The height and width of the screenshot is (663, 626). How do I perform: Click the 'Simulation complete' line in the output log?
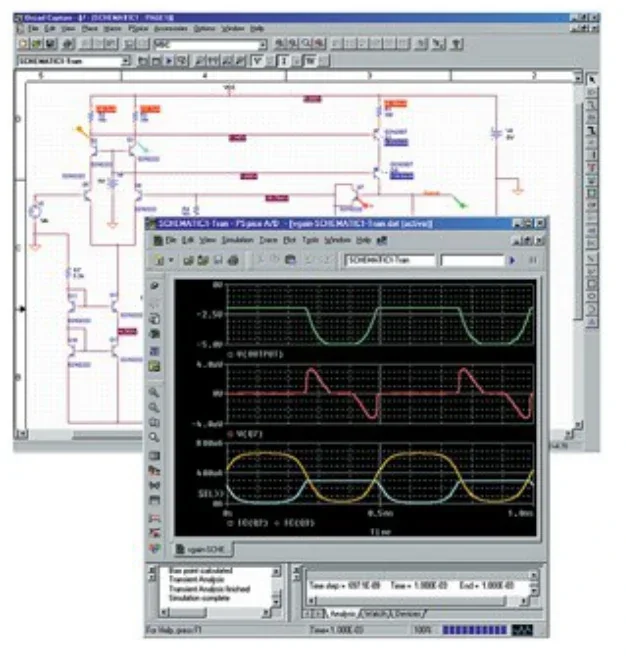199,598
